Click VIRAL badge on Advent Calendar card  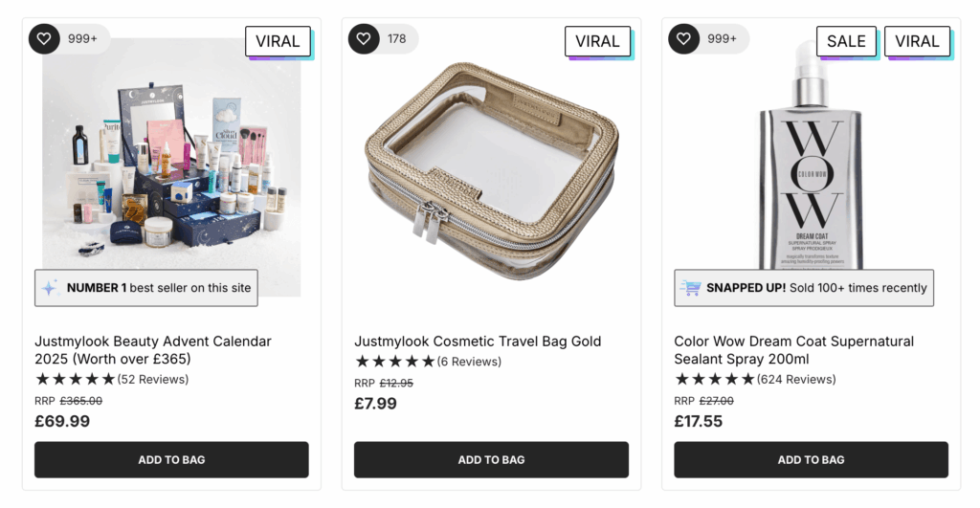click(278, 41)
